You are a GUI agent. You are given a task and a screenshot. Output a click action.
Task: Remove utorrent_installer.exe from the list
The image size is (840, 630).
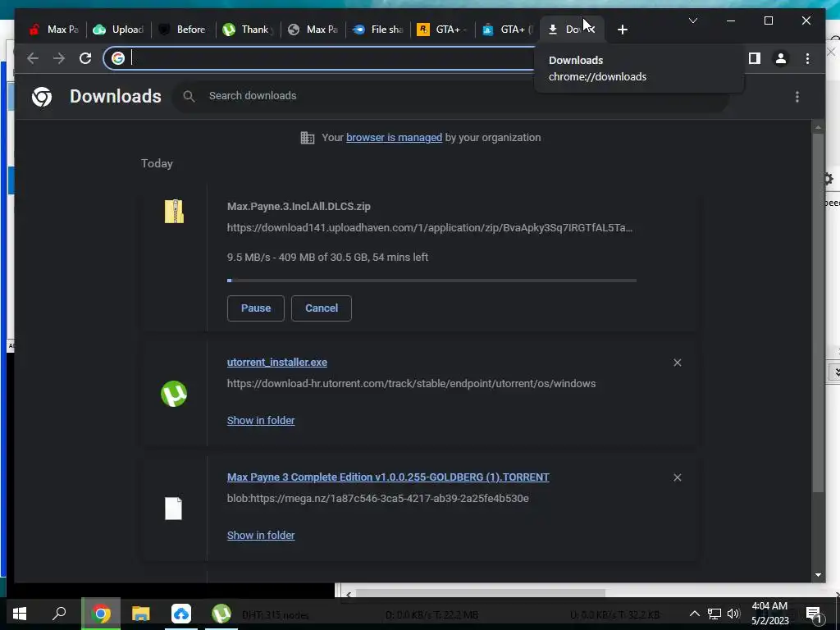677,363
